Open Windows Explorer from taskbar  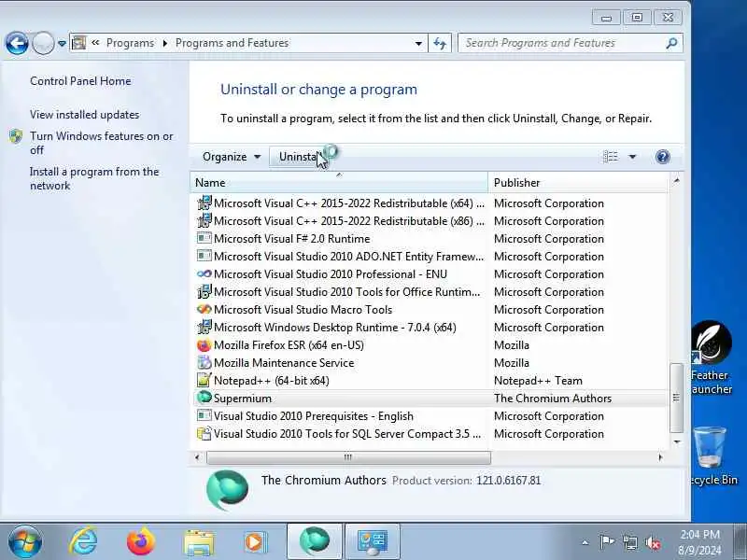click(199, 542)
